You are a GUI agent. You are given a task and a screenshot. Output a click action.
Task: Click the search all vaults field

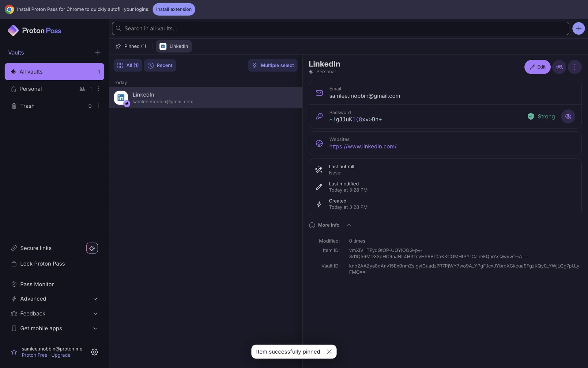tap(340, 29)
